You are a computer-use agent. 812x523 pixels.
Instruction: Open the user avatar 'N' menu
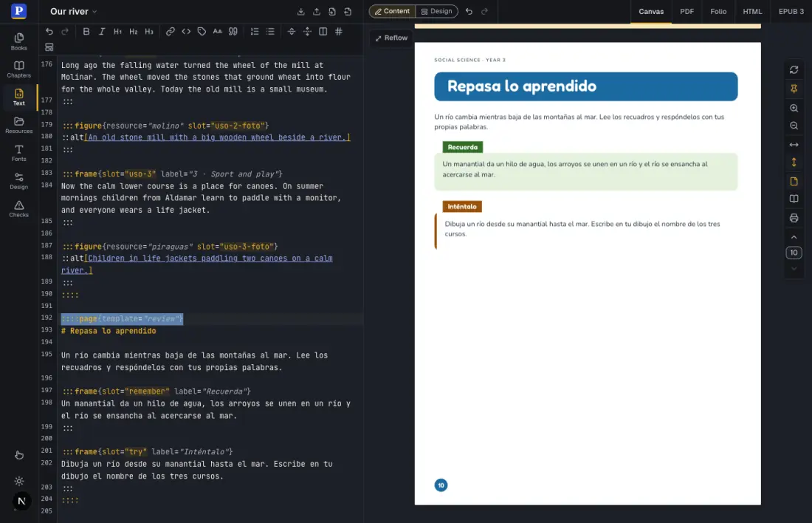[x=21, y=502]
